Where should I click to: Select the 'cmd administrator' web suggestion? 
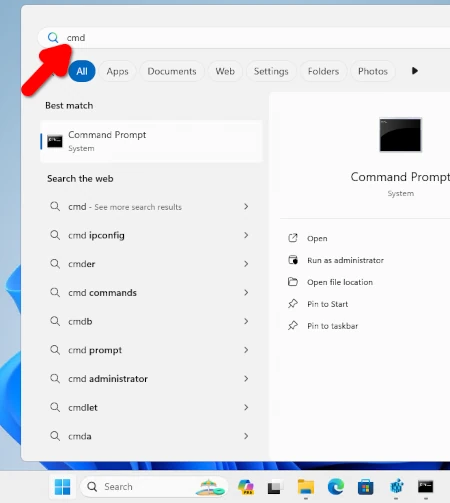[x=151, y=379]
